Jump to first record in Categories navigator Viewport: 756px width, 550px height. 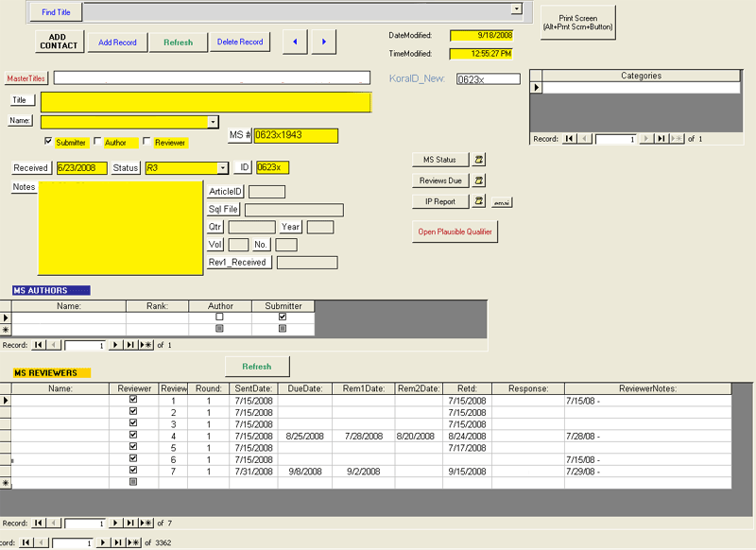click(569, 139)
